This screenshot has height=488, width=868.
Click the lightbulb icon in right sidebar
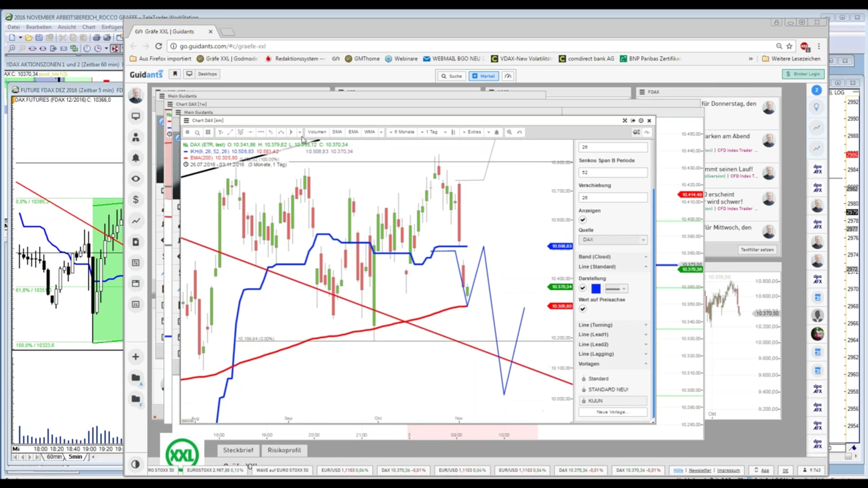(x=816, y=107)
